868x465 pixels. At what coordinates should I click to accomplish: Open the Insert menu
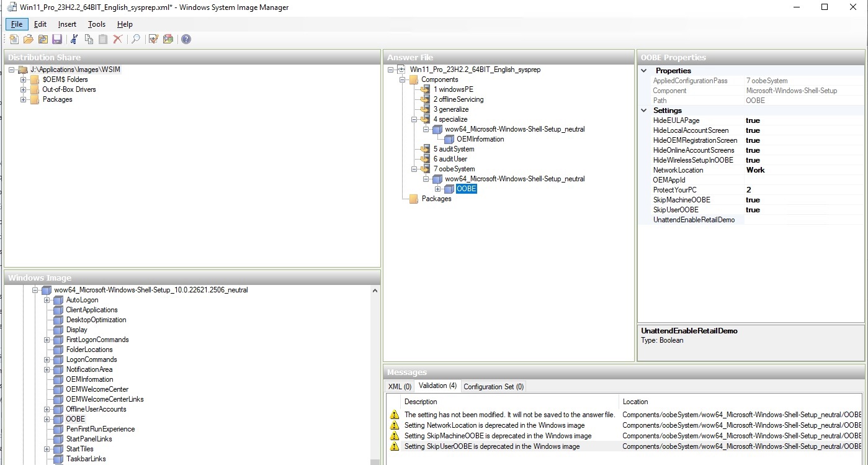point(67,24)
